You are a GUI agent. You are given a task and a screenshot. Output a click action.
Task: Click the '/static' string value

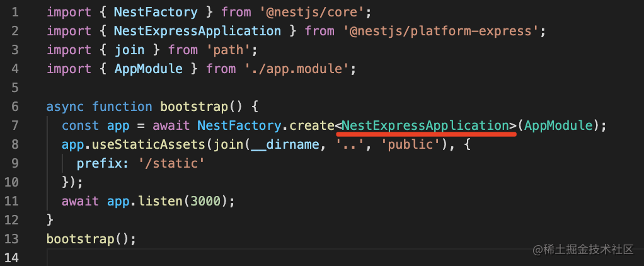tap(171, 163)
